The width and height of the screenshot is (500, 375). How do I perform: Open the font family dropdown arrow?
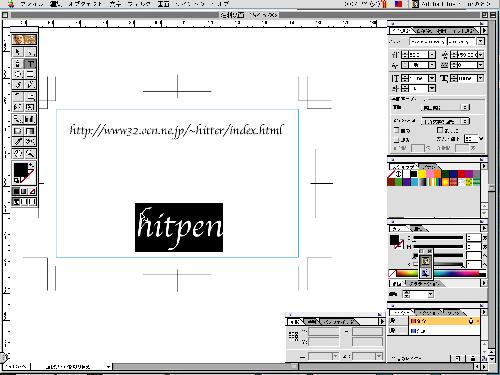[480, 41]
